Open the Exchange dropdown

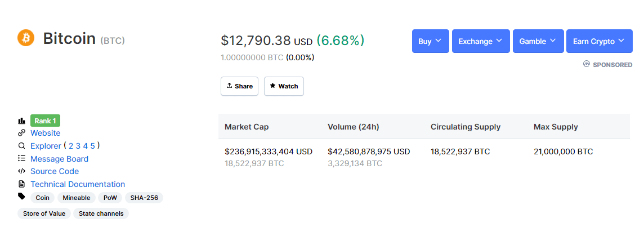tap(481, 41)
